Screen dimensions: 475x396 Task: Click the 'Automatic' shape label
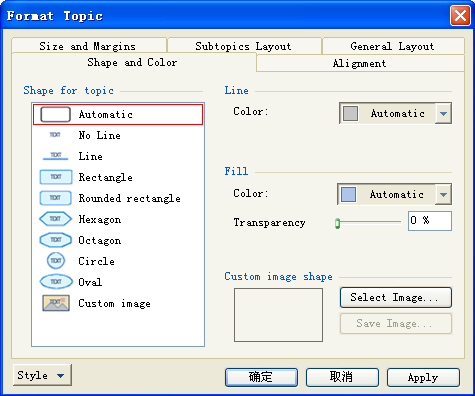tap(106, 114)
